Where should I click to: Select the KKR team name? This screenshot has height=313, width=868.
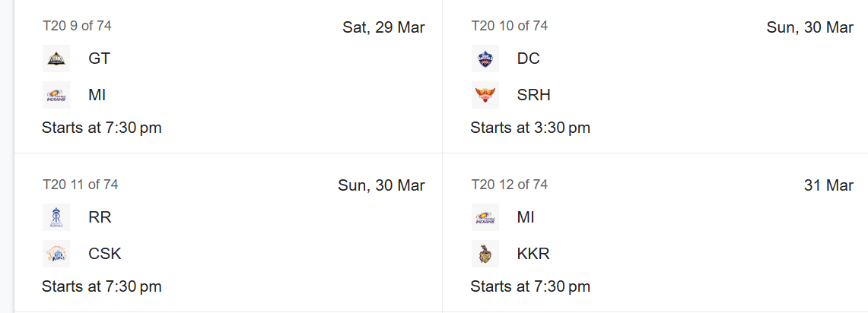pyautogui.click(x=533, y=254)
